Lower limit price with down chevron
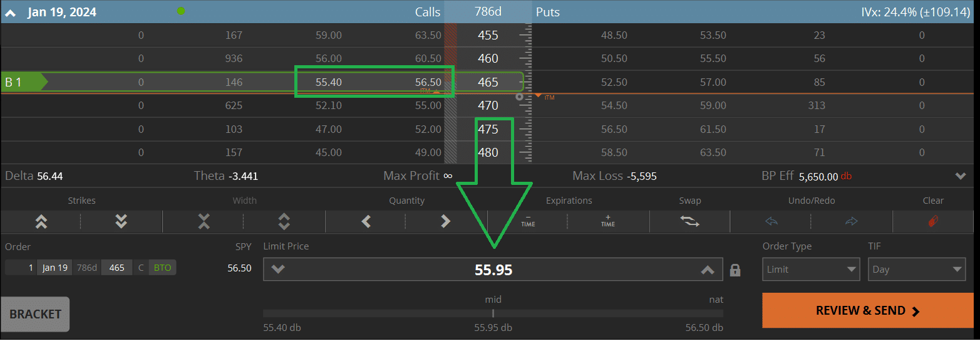Screen dimensions: 980x341 click(278, 270)
